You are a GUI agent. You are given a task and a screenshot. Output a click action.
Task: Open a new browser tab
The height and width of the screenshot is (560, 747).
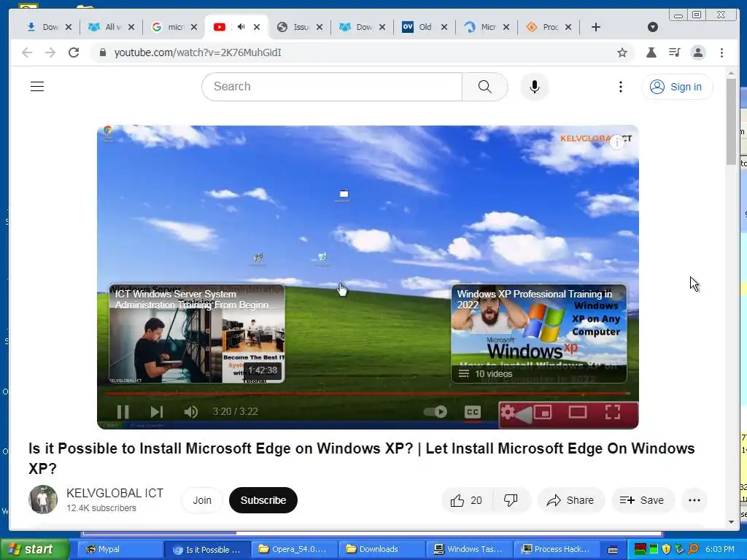595,27
